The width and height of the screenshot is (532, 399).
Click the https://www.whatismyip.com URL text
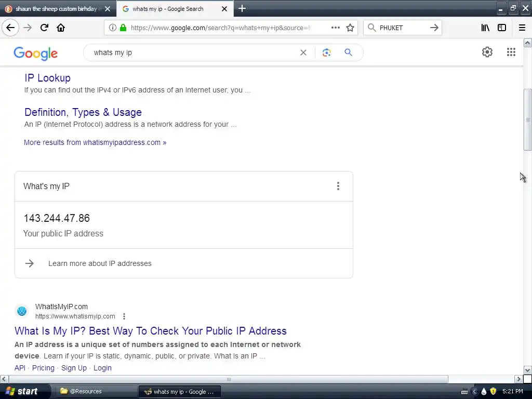coord(75,316)
